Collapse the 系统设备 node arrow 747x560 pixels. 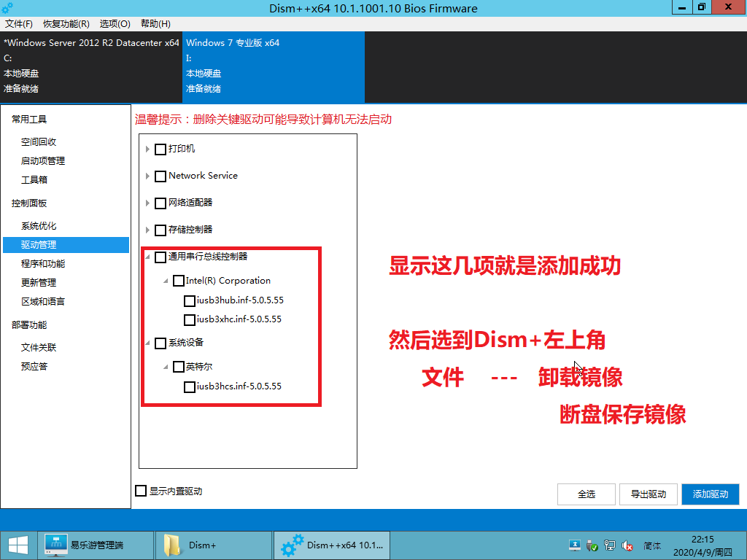pos(147,343)
